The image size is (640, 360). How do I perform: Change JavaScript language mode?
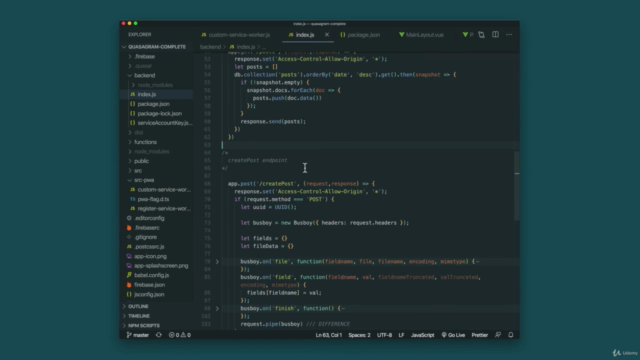tap(422, 335)
